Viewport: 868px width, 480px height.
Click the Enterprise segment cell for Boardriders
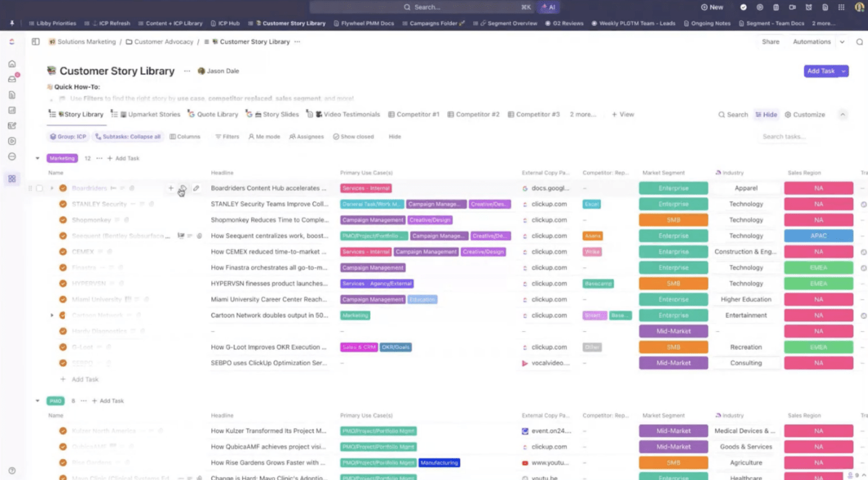[x=673, y=188]
